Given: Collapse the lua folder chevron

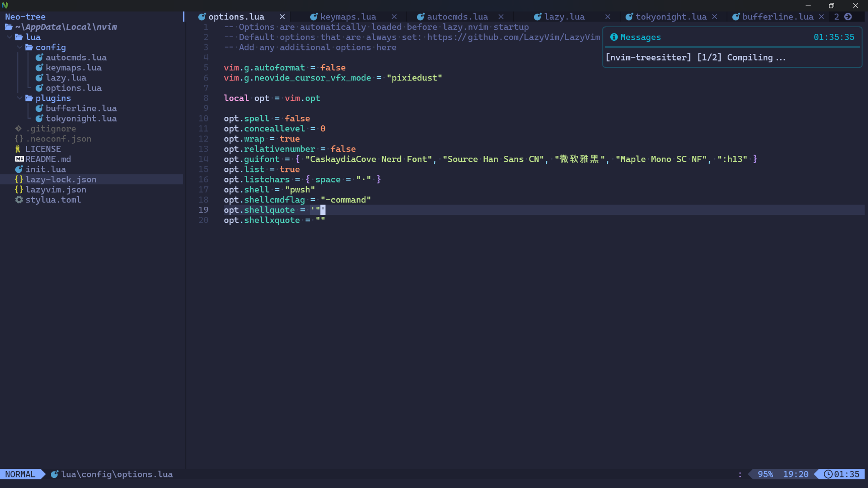Looking at the screenshot, I should tap(9, 37).
